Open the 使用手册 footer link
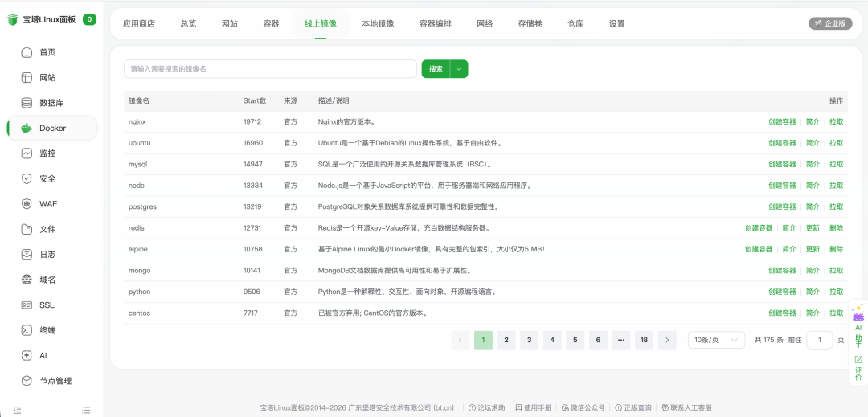The height and width of the screenshot is (417, 868). click(x=533, y=407)
